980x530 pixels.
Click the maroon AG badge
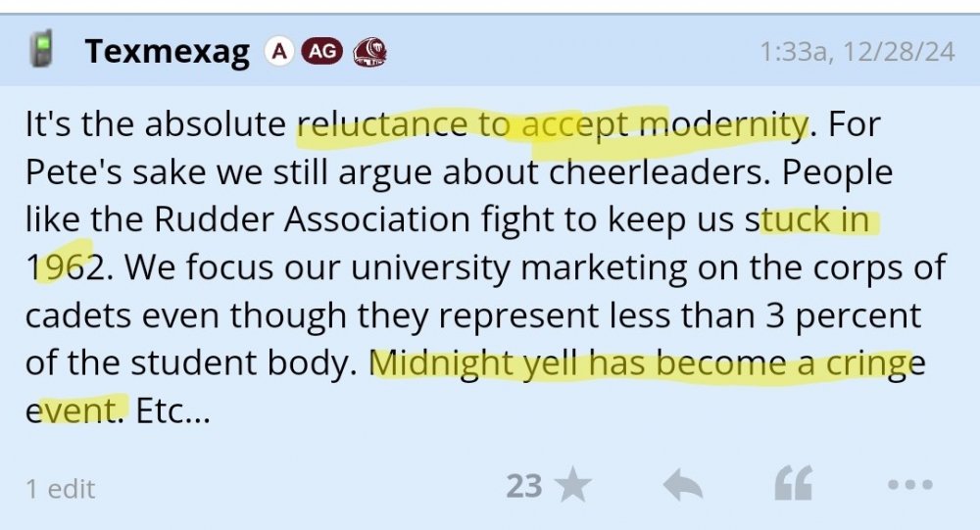coord(321,51)
